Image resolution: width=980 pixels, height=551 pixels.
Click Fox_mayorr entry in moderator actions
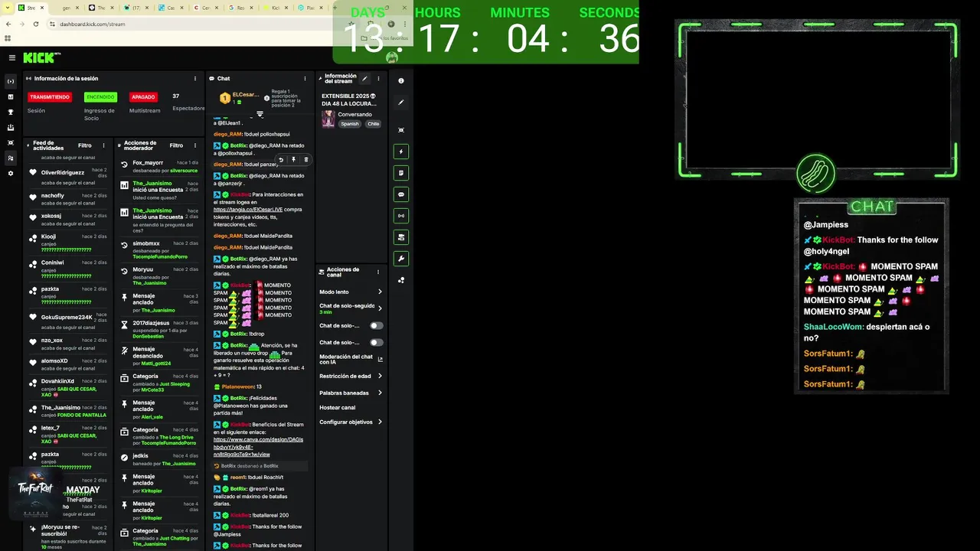click(x=148, y=163)
